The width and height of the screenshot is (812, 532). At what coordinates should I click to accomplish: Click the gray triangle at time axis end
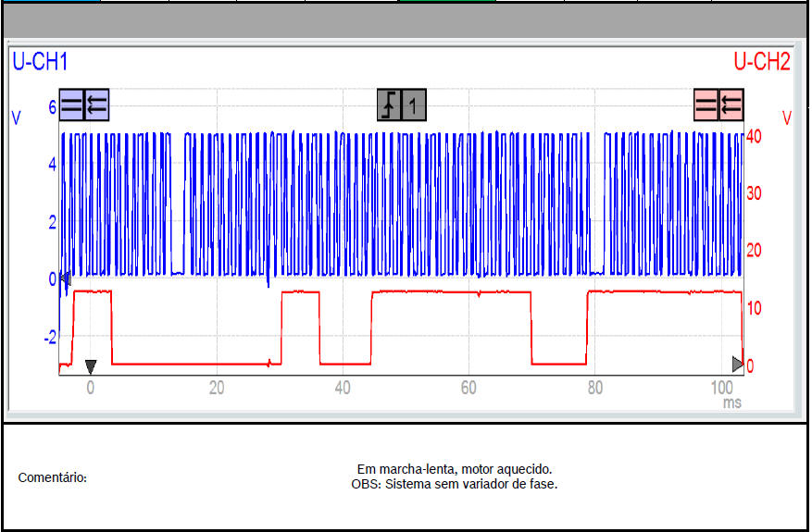coord(737,363)
